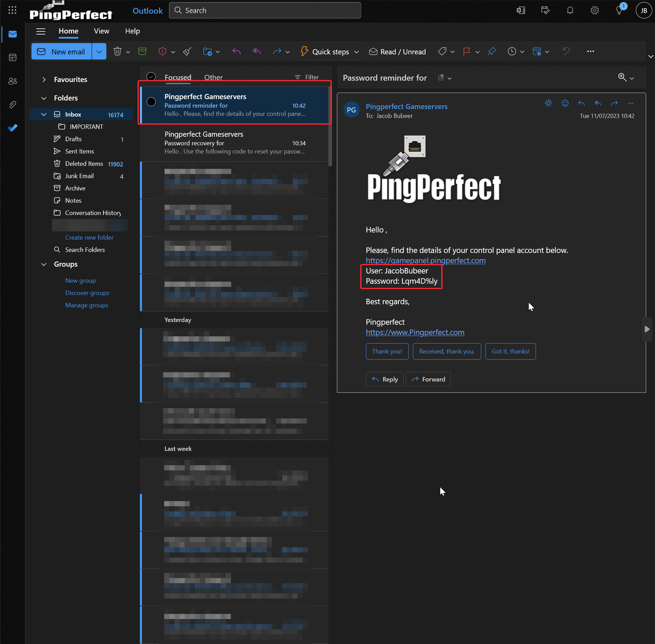Pin the message with the pin icon
The width and height of the screenshot is (655, 644).
coord(492,52)
